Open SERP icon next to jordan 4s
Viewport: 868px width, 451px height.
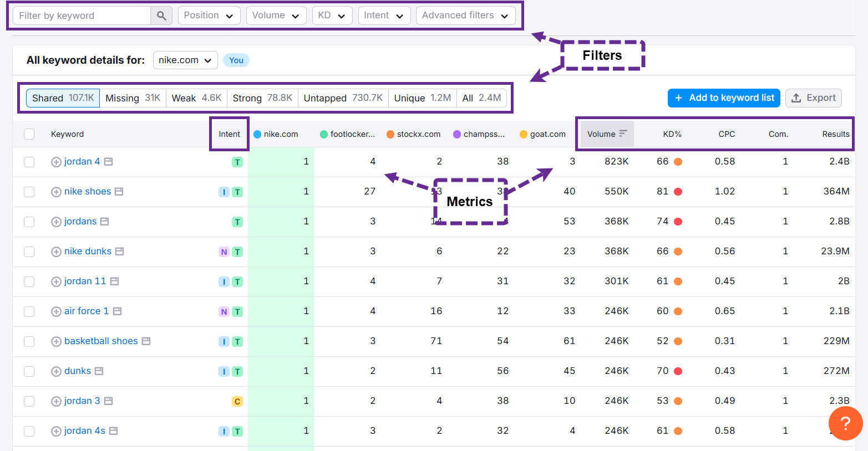pos(113,431)
